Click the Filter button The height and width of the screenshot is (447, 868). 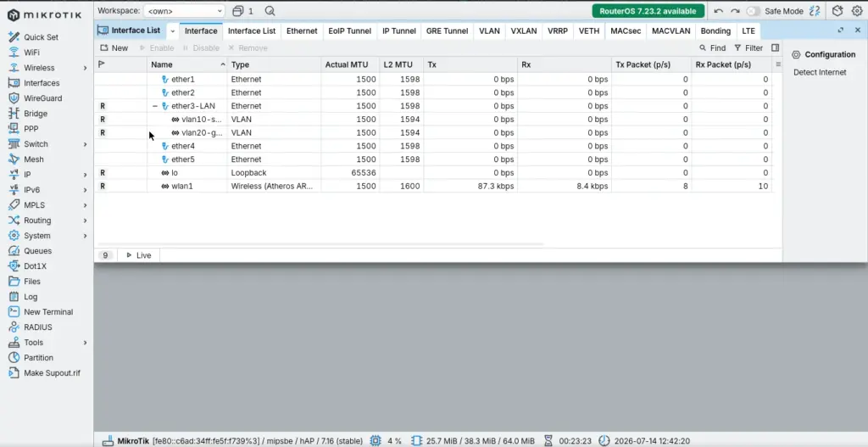click(x=748, y=48)
